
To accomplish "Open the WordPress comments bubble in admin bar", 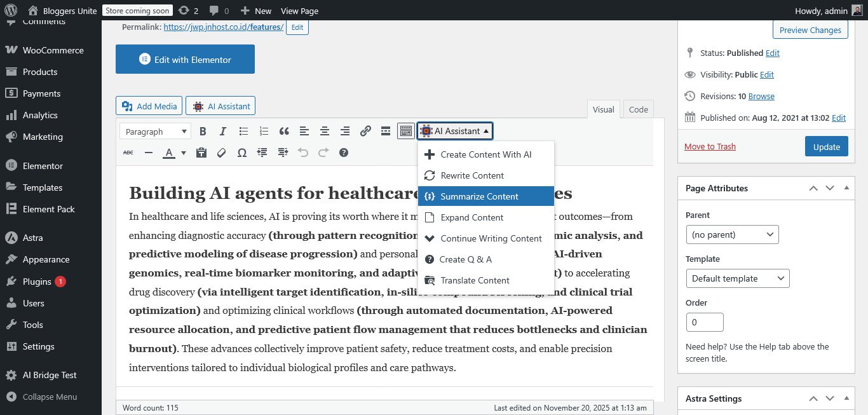I will click(x=215, y=10).
